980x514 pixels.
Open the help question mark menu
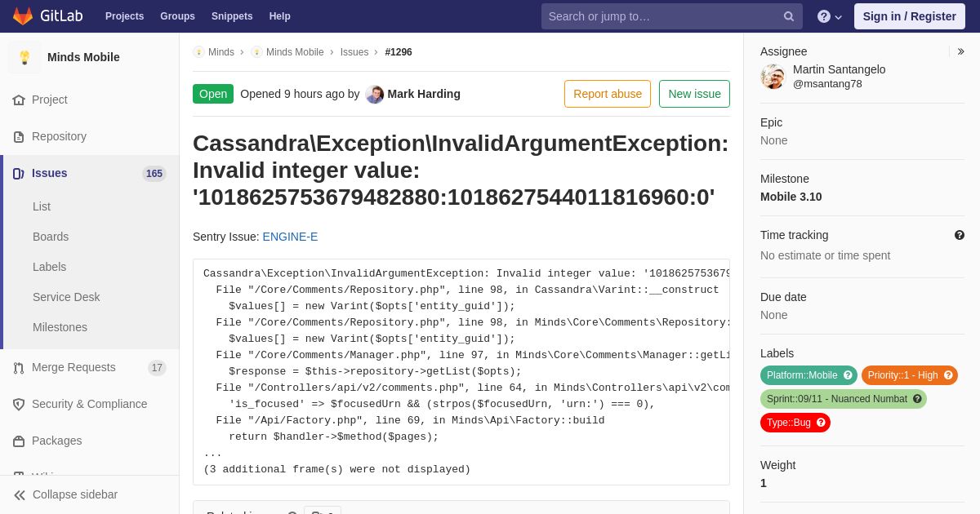point(830,16)
